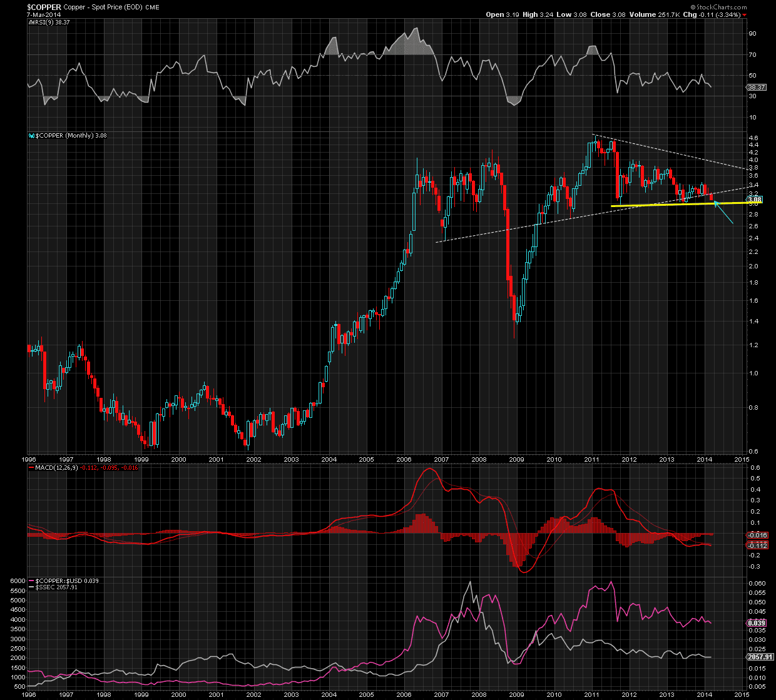Click the 2.6 label on price axis
The width and height of the screenshot is (776, 700).
pos(753,226)
